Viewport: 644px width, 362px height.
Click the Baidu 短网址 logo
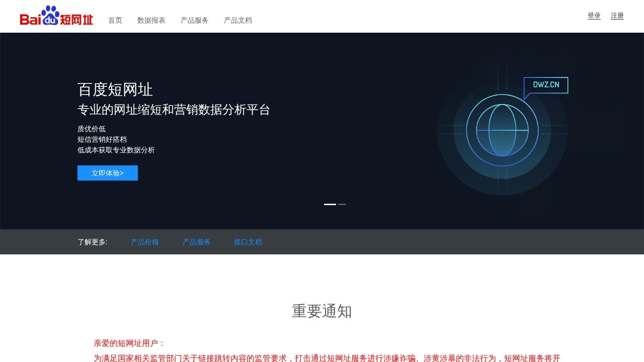click(56, 16)
